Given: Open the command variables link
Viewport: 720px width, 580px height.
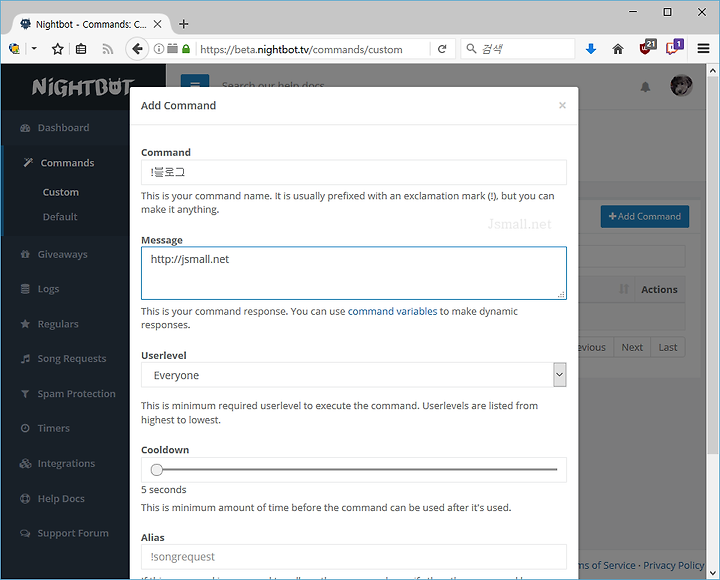Looking at the screenshot, I should point(392,311).
